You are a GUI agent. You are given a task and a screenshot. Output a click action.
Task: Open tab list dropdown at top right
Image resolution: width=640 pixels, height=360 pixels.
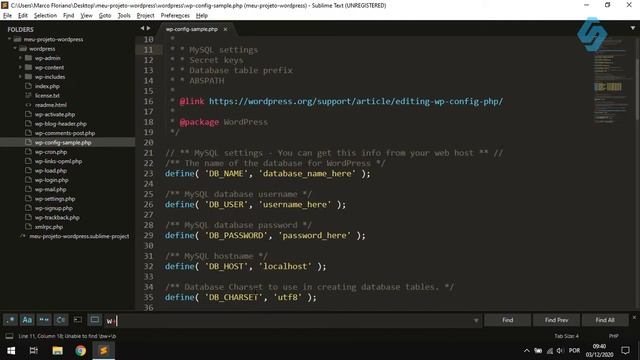pos(633,28)
